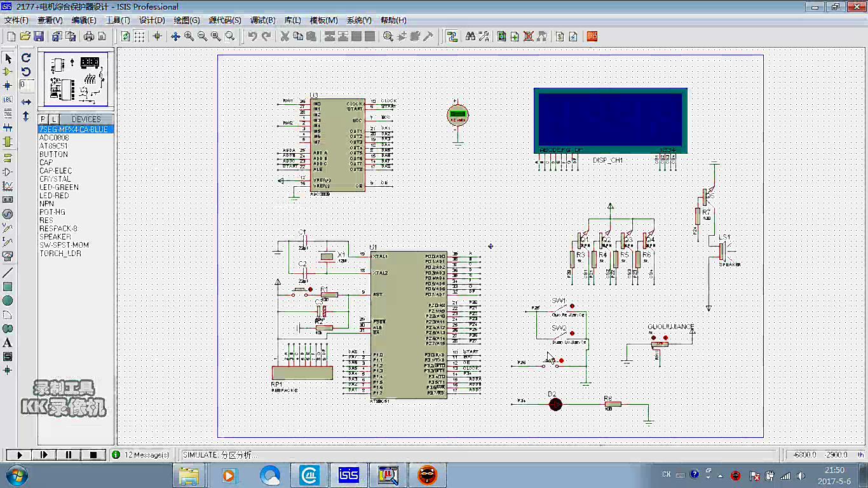Toggle the Wire Autorouter icon
This screenshot has width=868, height=488.
coord(452,36)
